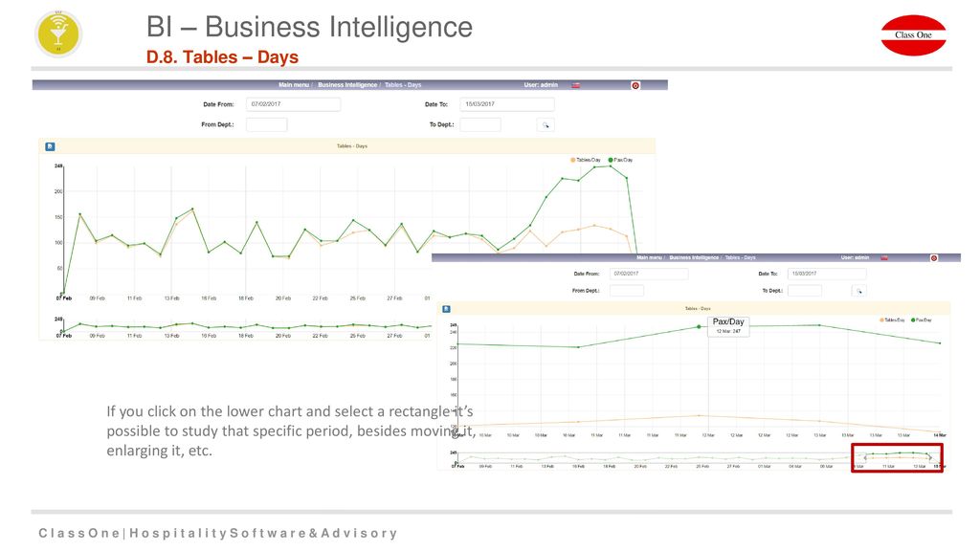Image resolution: width=980 pixels, height=551 pixels.
Task: Open Business Intelligence breadcrumb in lower-right window
Action: [x=694, y=257]
